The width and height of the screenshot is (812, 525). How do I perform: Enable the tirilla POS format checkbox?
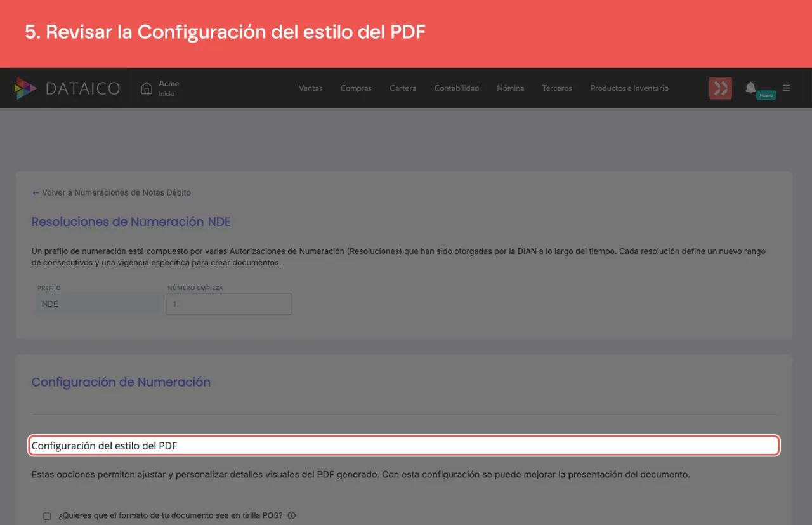coord(47,516)
